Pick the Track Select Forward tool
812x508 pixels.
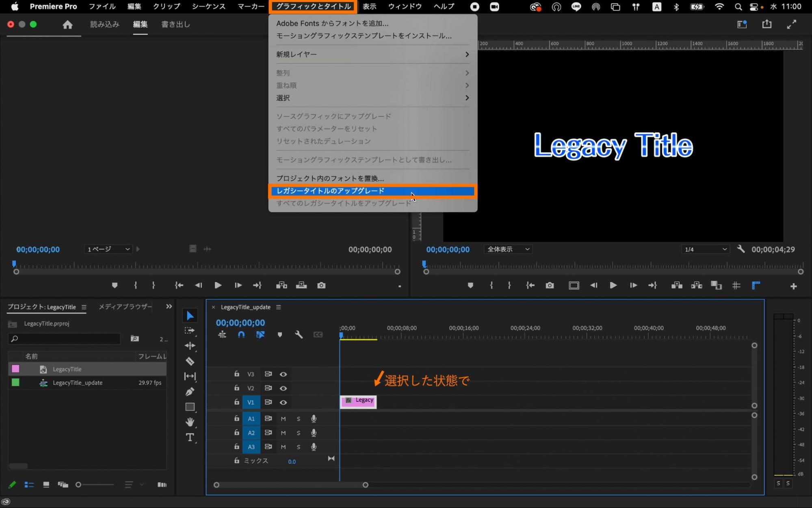click(190, 331)
